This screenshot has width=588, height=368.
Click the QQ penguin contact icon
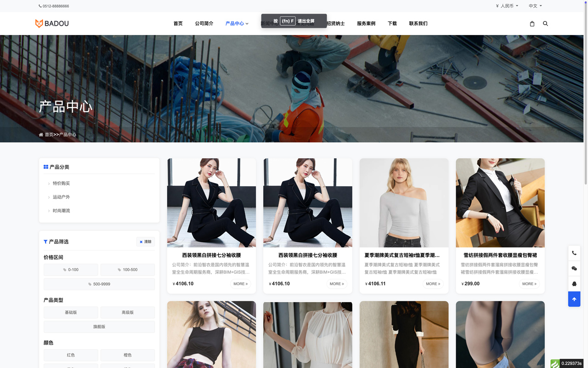pos(574,283)
